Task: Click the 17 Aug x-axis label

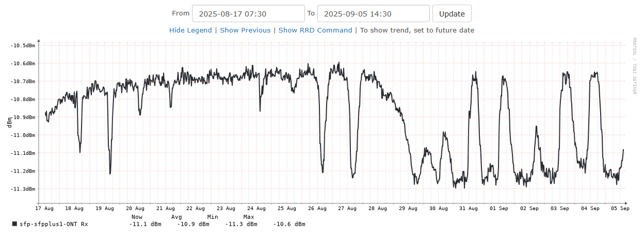Action: click(x=45, y=209)
